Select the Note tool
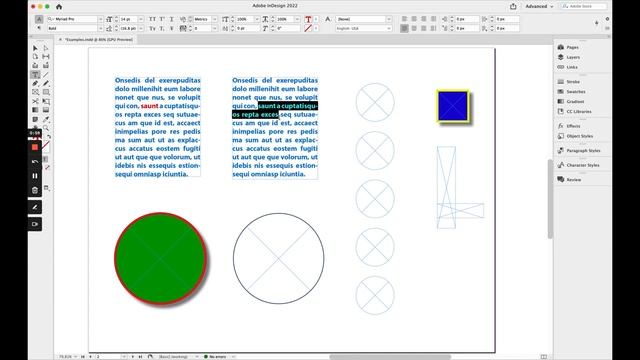This screenshot has height=360, width=640. coord(35,119)
